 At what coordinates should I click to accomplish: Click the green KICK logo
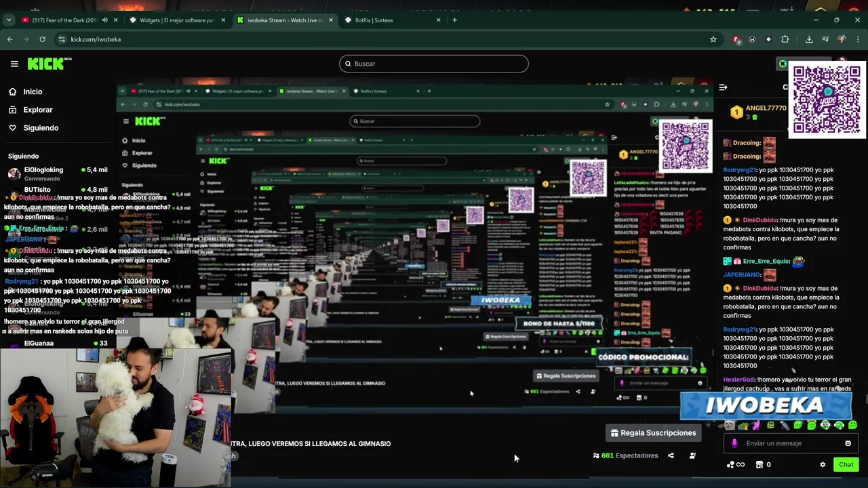(49, 63)
